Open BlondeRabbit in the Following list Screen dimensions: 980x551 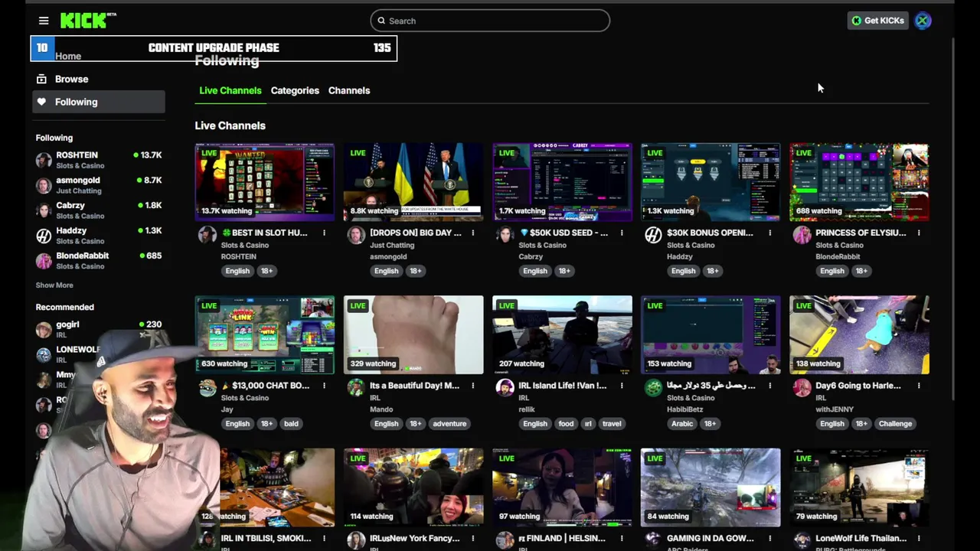pos(98,260)
